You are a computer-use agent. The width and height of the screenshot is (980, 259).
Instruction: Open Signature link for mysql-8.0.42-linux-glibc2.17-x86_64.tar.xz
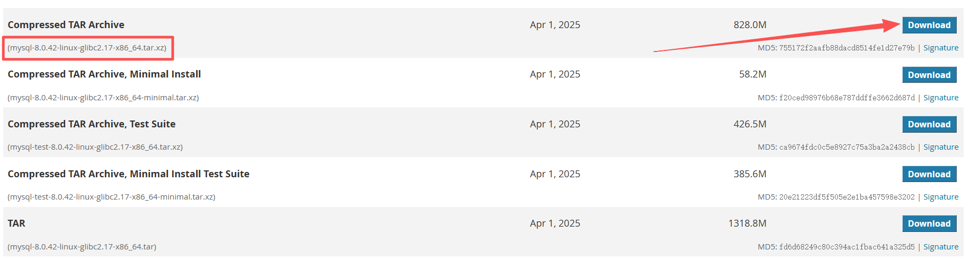[941, 48]
